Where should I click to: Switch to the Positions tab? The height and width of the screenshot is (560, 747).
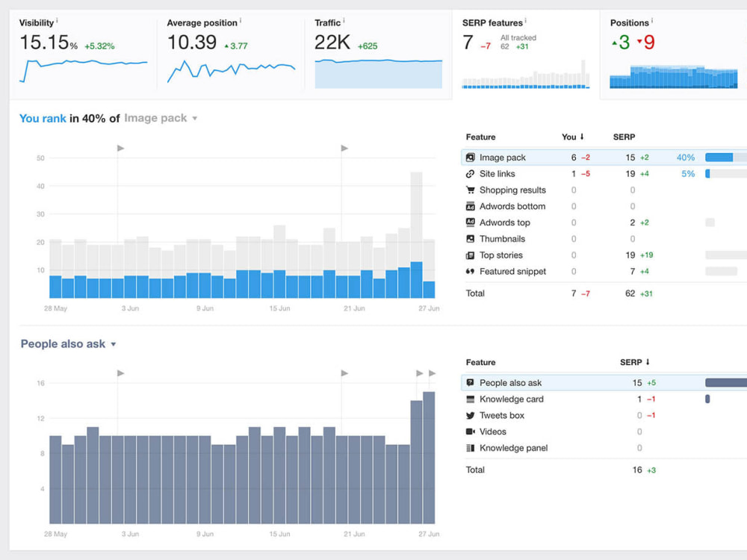click(674, 55)
